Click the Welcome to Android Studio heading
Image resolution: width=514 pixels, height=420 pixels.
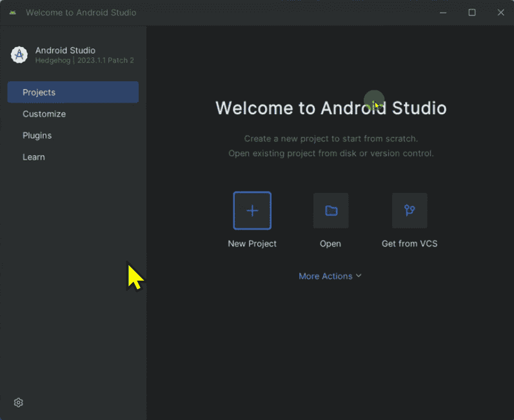pyautogui.click(x=331, y=108)
